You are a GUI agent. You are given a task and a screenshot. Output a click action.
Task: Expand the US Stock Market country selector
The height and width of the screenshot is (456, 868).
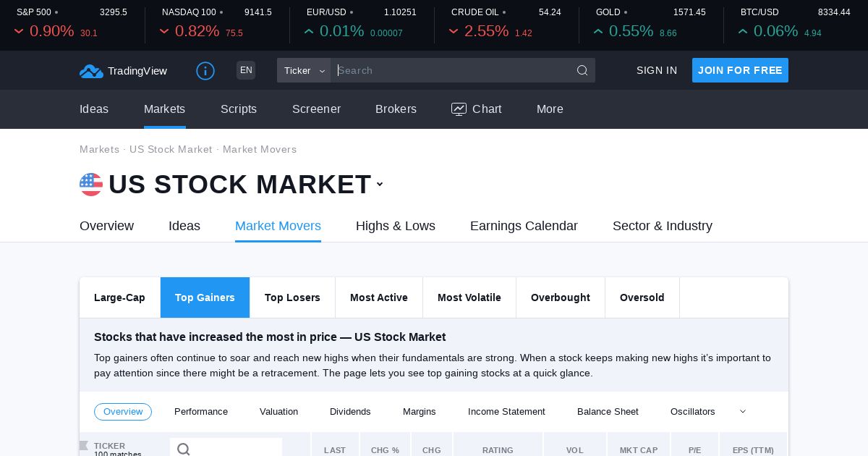pyautogui.click(x=380, y=185)
